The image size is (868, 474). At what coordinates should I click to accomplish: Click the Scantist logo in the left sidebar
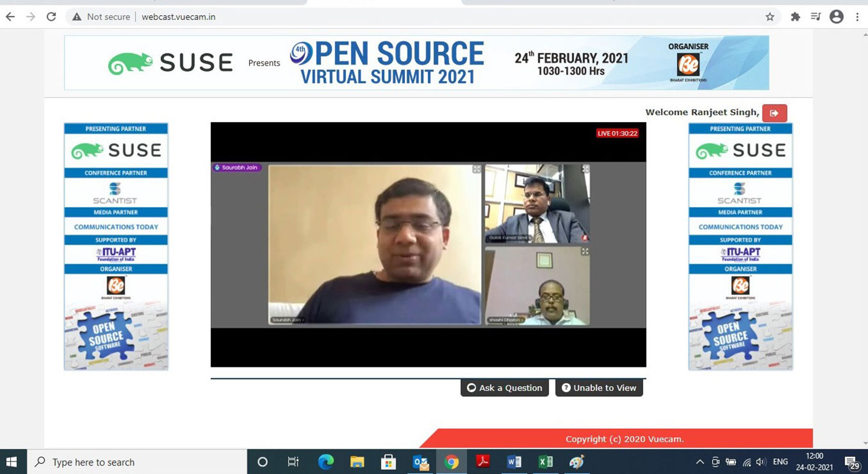[x=116, y=193]
